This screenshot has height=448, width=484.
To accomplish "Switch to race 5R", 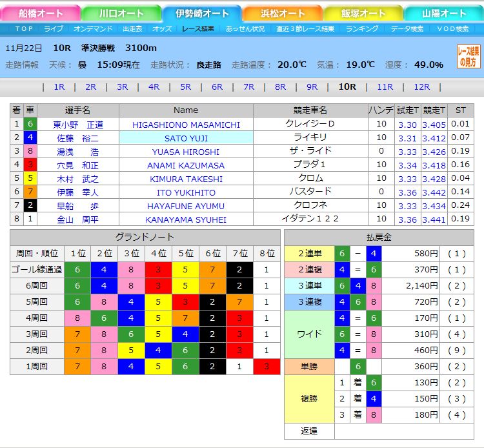I will point(185,87).
